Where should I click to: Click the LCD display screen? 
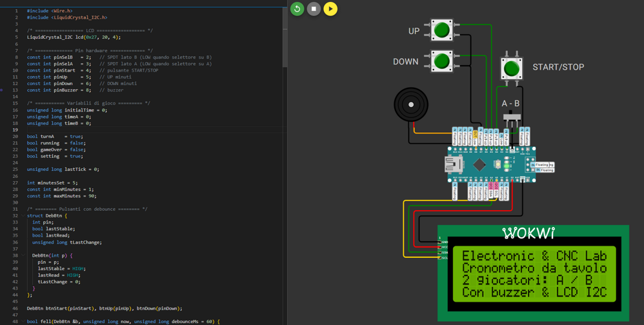(534, 274)
